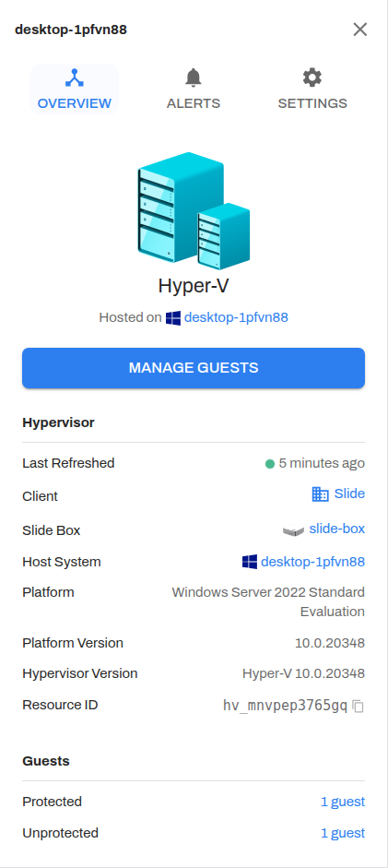Open the slide-box link
Screen dimensions: 388x868
(x=336, y=529)
